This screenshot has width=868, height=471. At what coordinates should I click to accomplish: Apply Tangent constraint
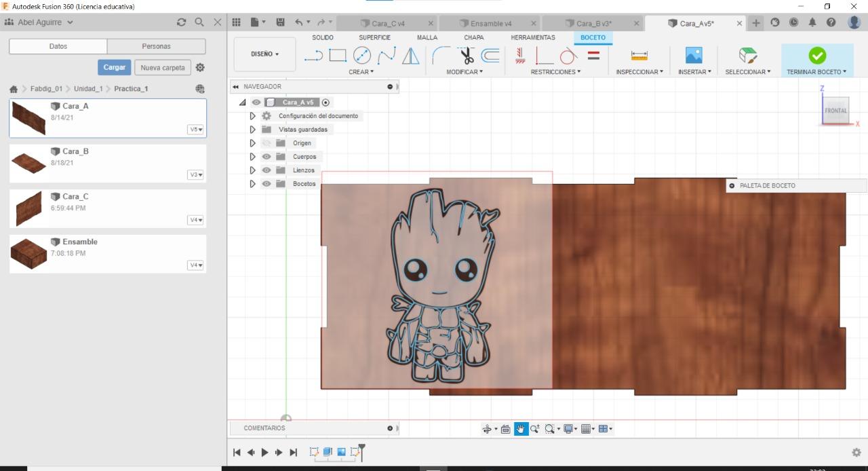pyautogui.click(x=568, y=56)
